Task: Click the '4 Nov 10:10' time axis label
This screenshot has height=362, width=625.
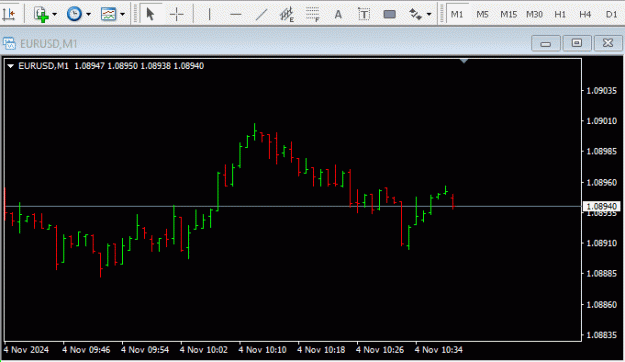Action: [x=262, y=350]
